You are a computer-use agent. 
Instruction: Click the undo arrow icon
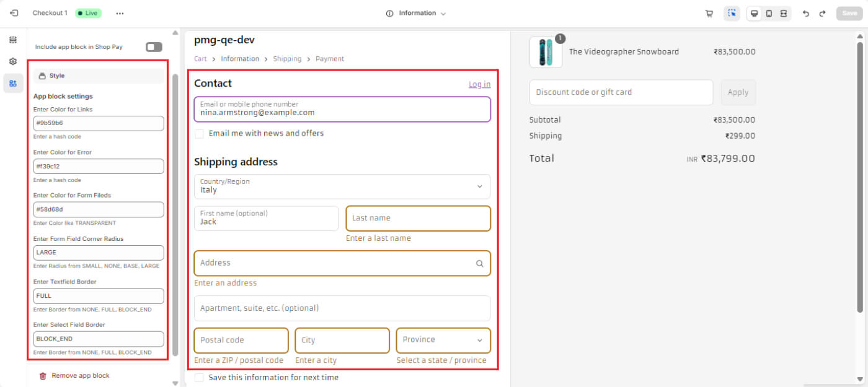(805, 14)
